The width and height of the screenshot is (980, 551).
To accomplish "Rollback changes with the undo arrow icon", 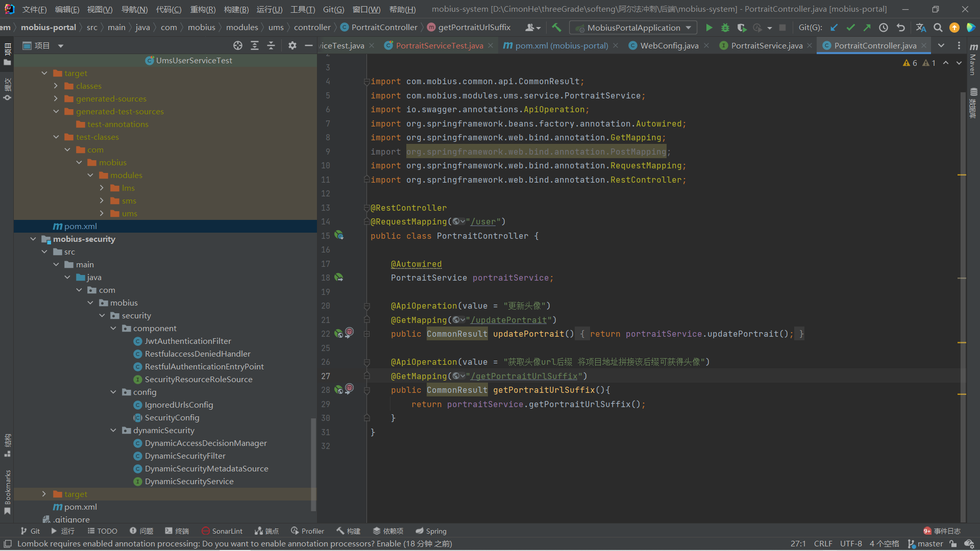I will point(900,28).
